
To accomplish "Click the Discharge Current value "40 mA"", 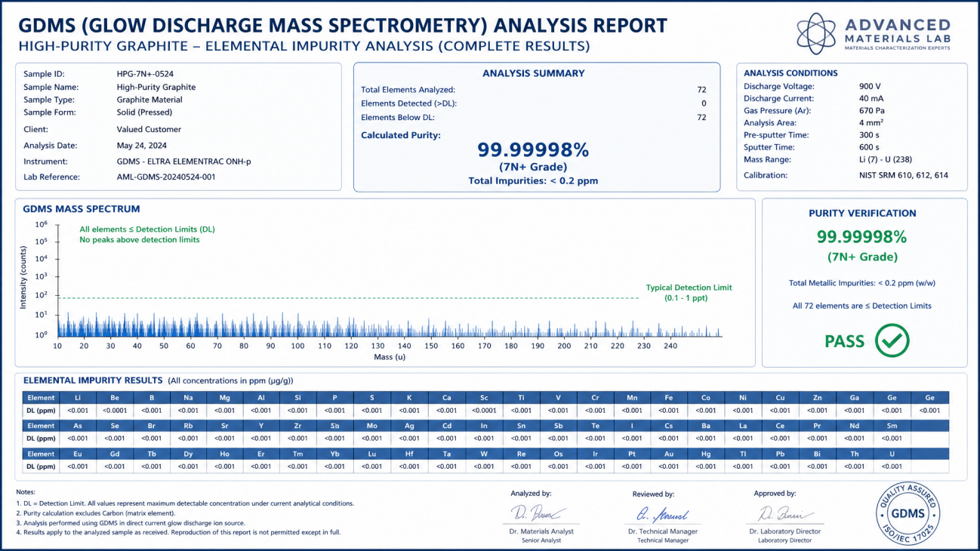I will pos(871,98).
